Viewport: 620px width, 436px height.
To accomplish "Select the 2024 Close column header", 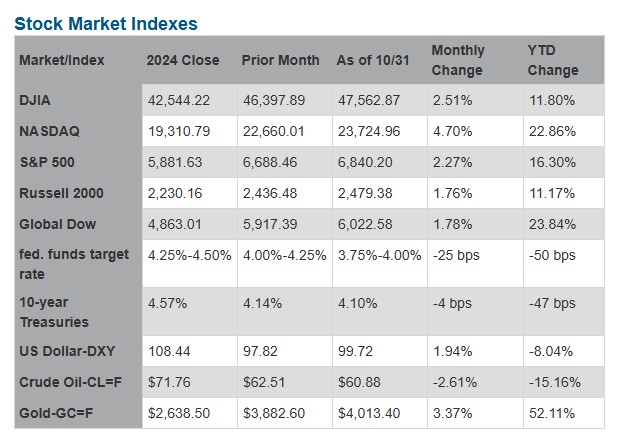I will coord(183,60).
